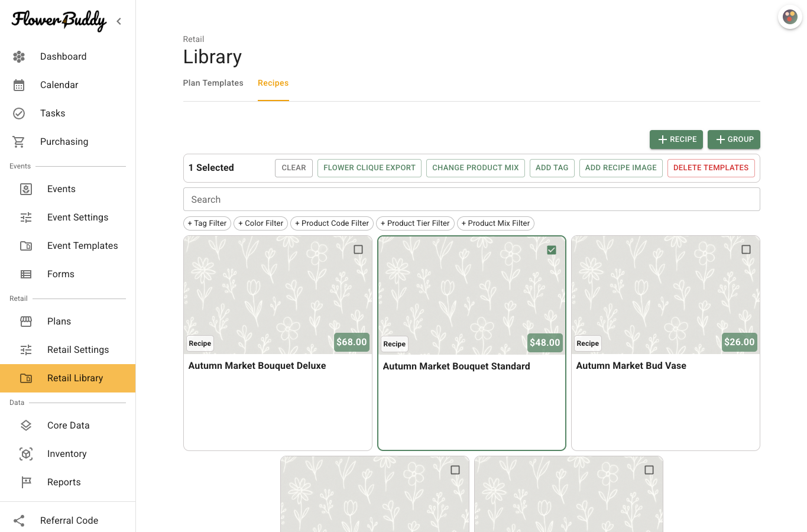Open the Product Mix Filter
The image size is (807, 532).
[x=495, y=223]
